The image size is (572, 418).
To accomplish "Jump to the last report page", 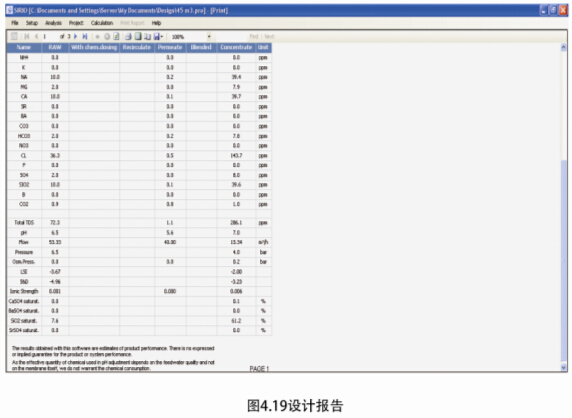I will click(85, 36).
